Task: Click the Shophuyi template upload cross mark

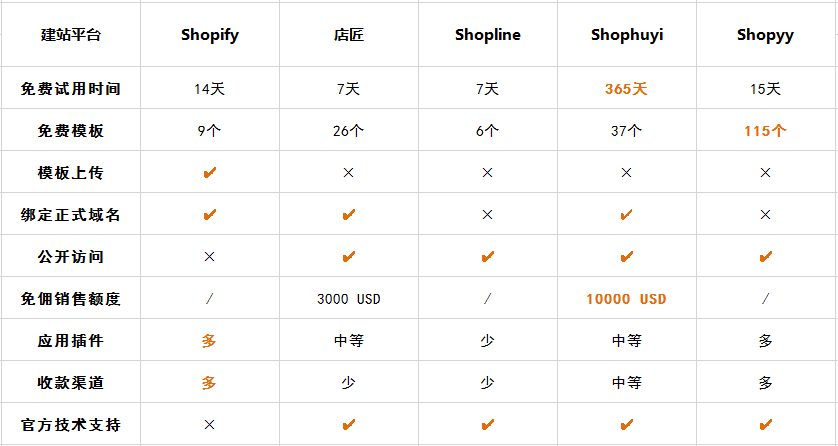Action: pyautogui.click(x=626, y=173)
